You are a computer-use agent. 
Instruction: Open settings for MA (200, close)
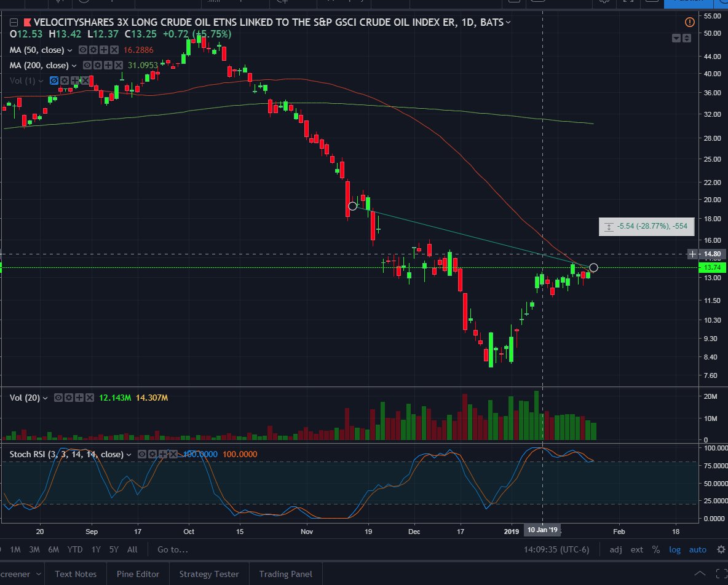[98, 65]
